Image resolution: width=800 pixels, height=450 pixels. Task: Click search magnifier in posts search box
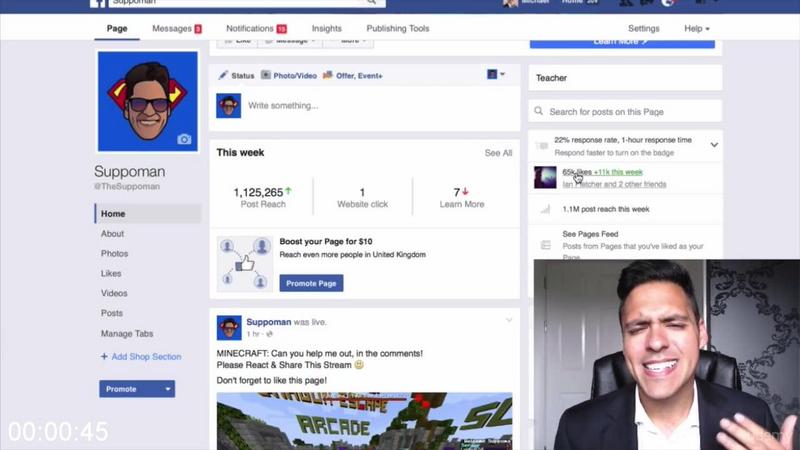coord(538,111)
